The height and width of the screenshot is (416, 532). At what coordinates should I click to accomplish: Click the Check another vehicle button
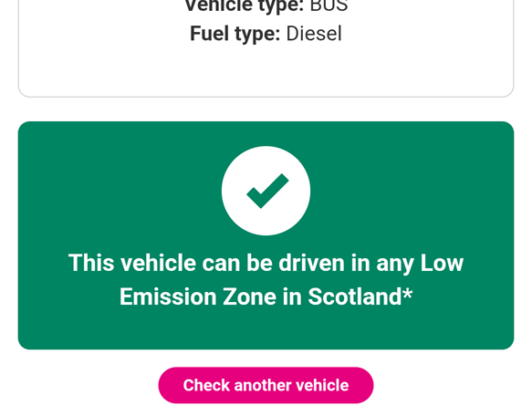(266, 385)
